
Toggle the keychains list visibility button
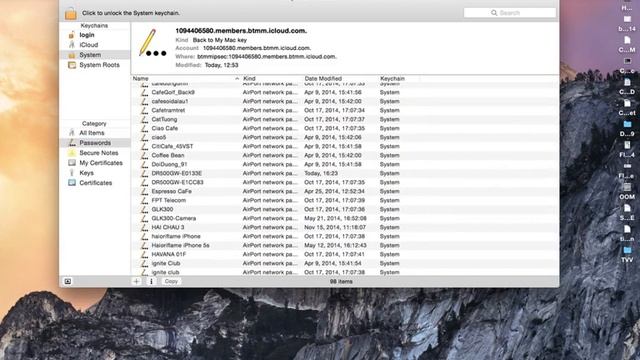click(x=68, y=281)
